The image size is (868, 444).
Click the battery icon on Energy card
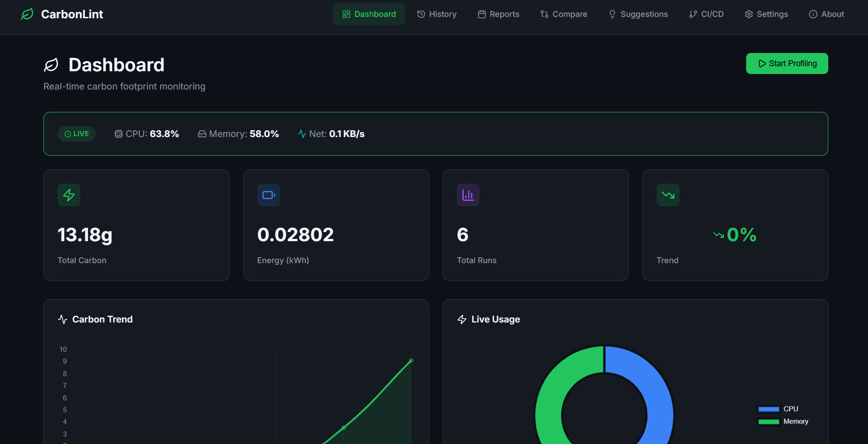click(x=269, y=195)
